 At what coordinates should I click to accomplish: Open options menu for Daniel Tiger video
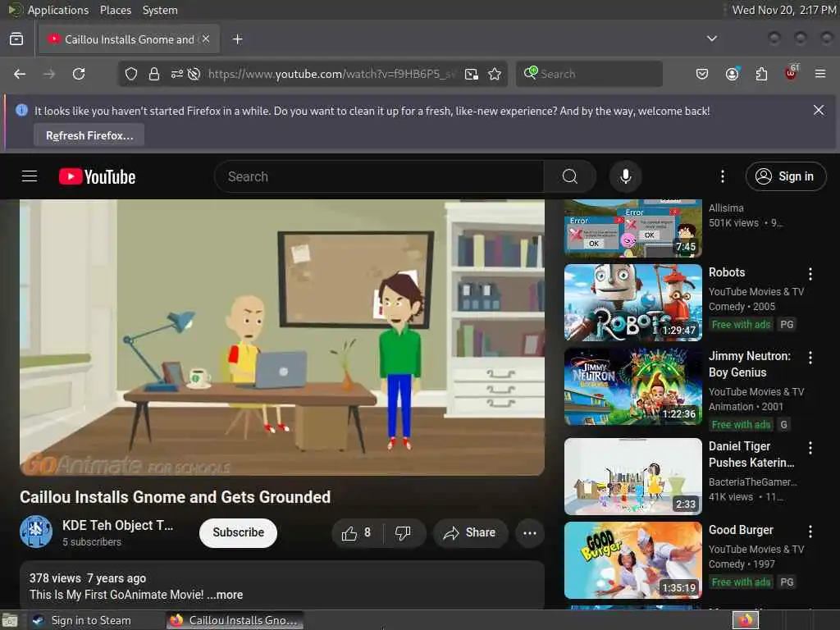[810, 448]
